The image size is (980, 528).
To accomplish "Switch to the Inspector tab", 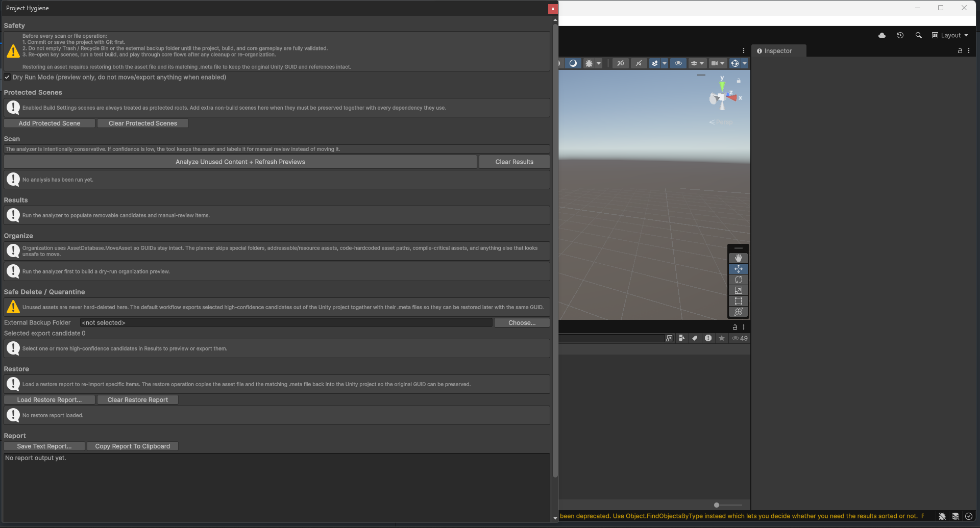I will click(x=778, y=51).
